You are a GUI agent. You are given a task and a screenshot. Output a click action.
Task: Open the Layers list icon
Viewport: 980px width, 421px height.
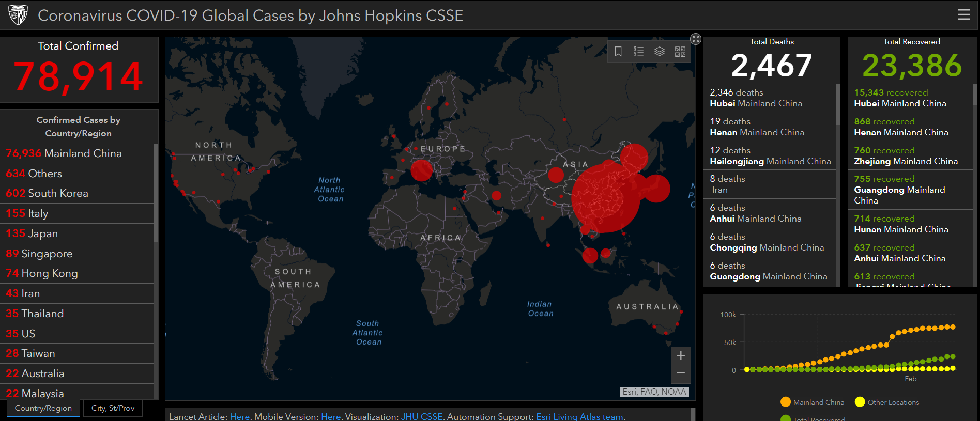point(660,52)
